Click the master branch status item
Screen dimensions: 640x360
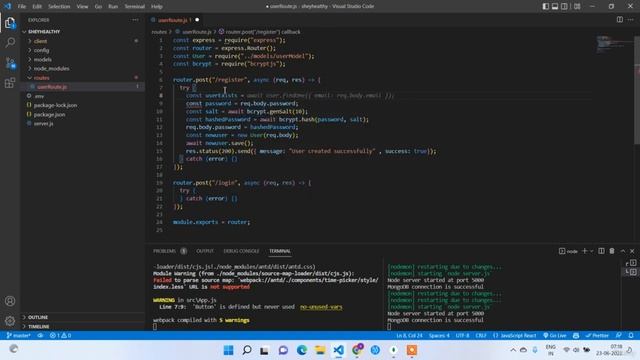click(x=19, y=336)
